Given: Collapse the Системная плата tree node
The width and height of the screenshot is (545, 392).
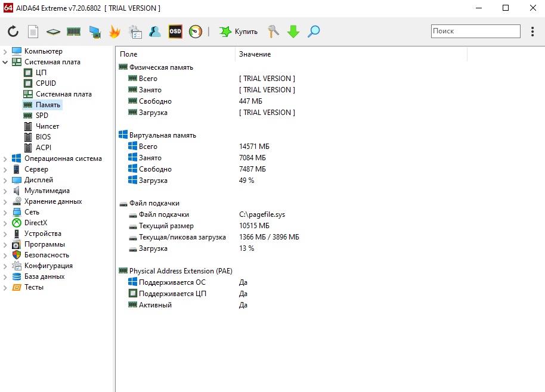Looking at the screenshot, I should point(5,63).
